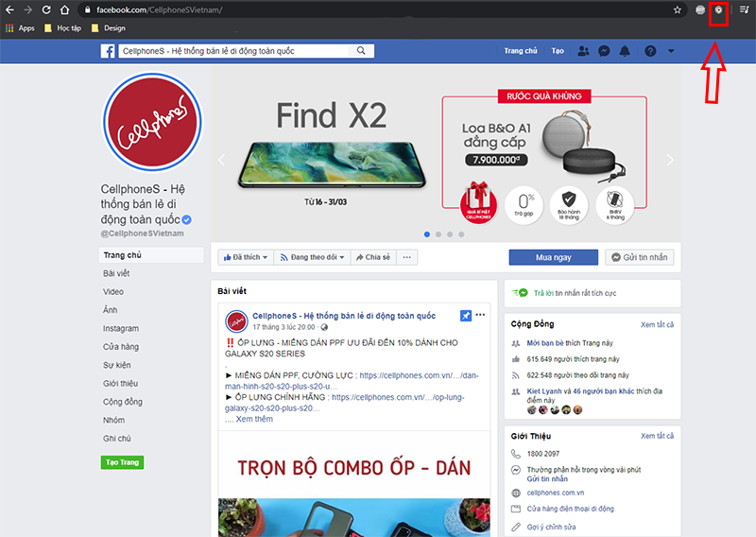The width and height of the screenshot is (756, 537).
Task: Open CellphoneS profile picture
Action: pyautogui.click(x=152, y=123)
